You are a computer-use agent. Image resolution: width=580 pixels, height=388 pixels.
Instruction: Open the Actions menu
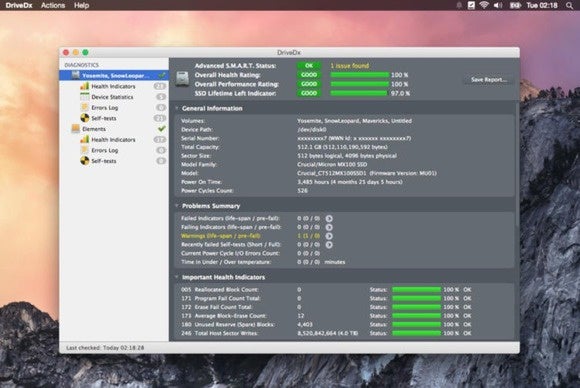click(53, 5)
